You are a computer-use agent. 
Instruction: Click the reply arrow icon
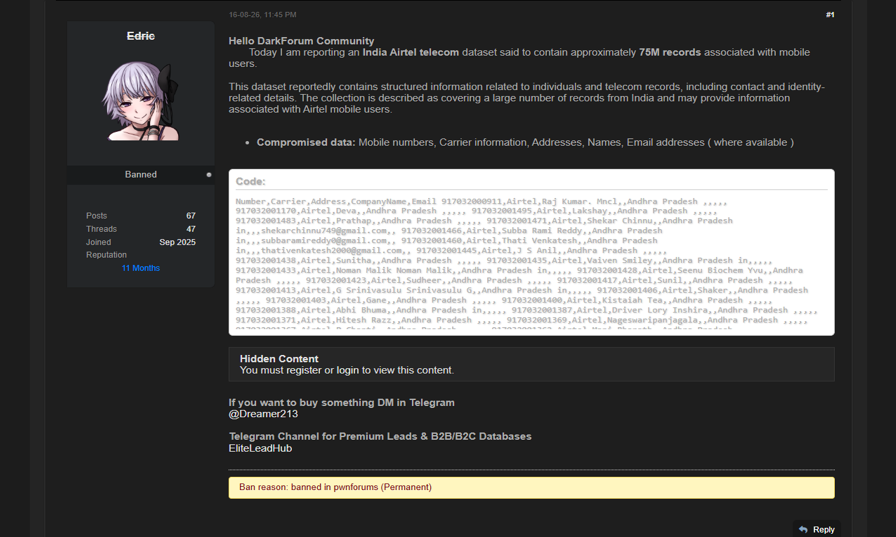pos(803,530)
